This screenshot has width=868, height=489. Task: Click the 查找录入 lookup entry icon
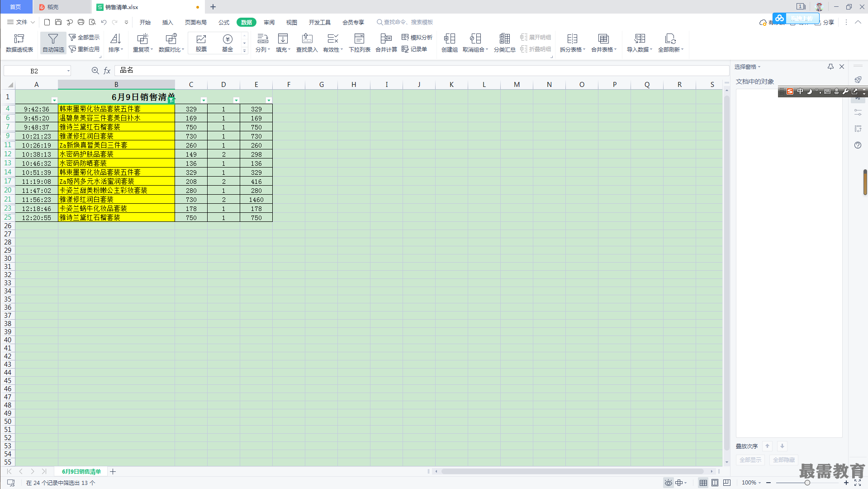coord(307,43)
